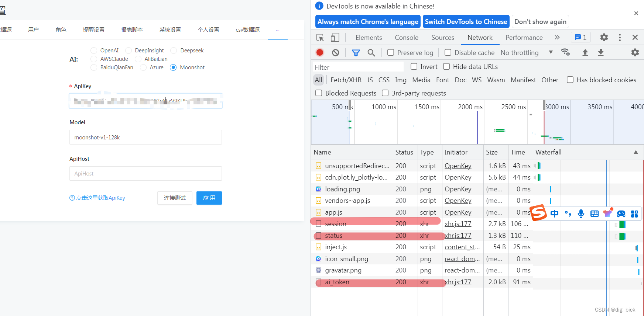644x316 pixels.
Task: Filter requests by Fetch/XHR
Action: click(346, 80)
